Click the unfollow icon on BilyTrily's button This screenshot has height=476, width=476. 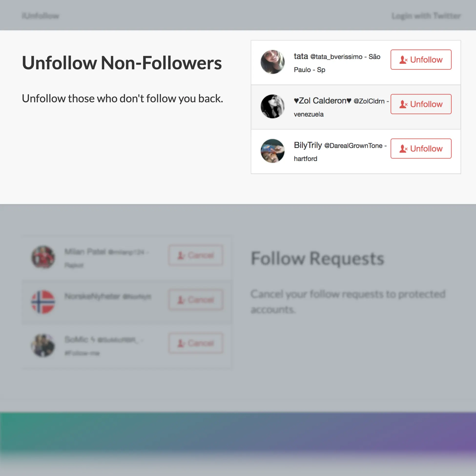pos(404,149)
